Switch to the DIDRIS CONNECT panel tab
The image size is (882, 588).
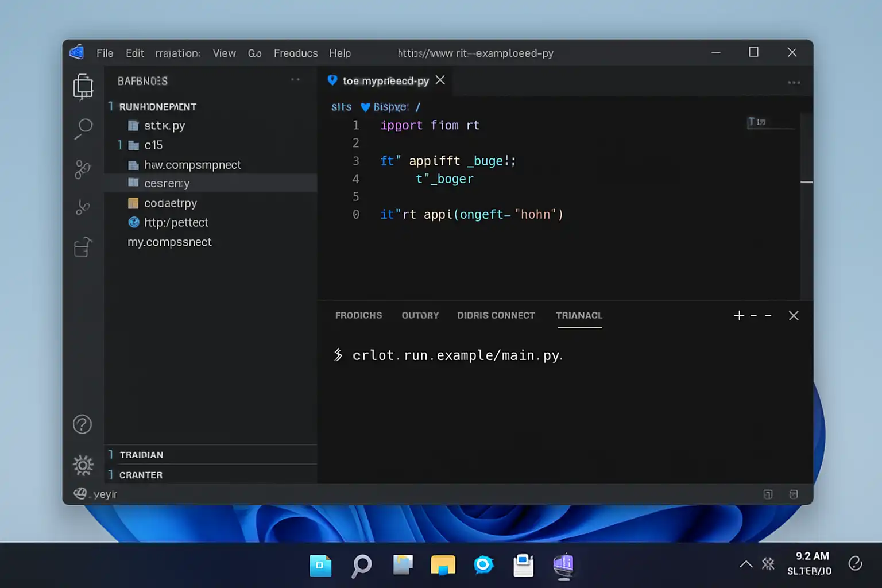coord(496,315)
